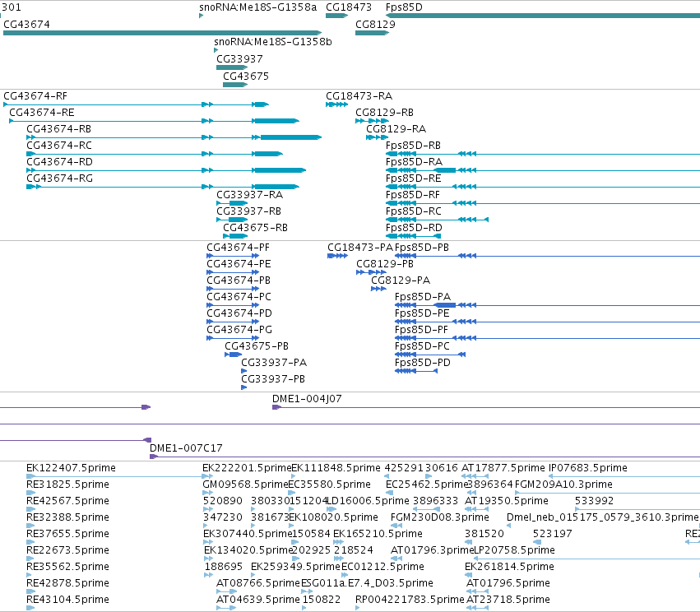Select transcript CG43674-RG
The image size is (700, 612).
pyautogui.click(x=163, y=187)
